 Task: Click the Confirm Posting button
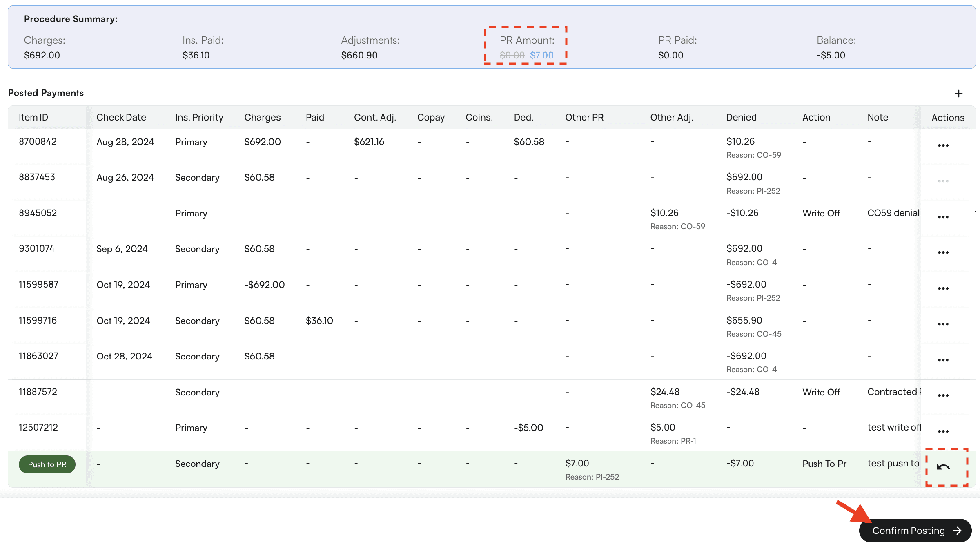915,531
